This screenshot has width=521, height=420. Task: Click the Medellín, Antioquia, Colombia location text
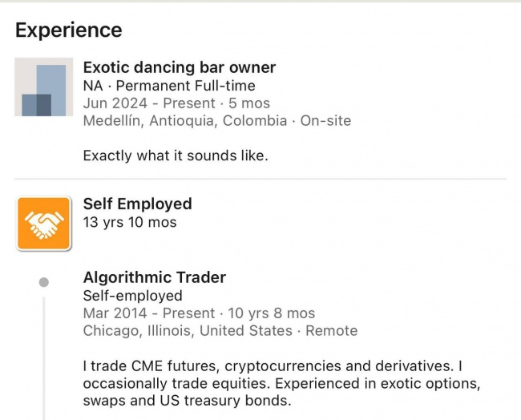[184, 120]
